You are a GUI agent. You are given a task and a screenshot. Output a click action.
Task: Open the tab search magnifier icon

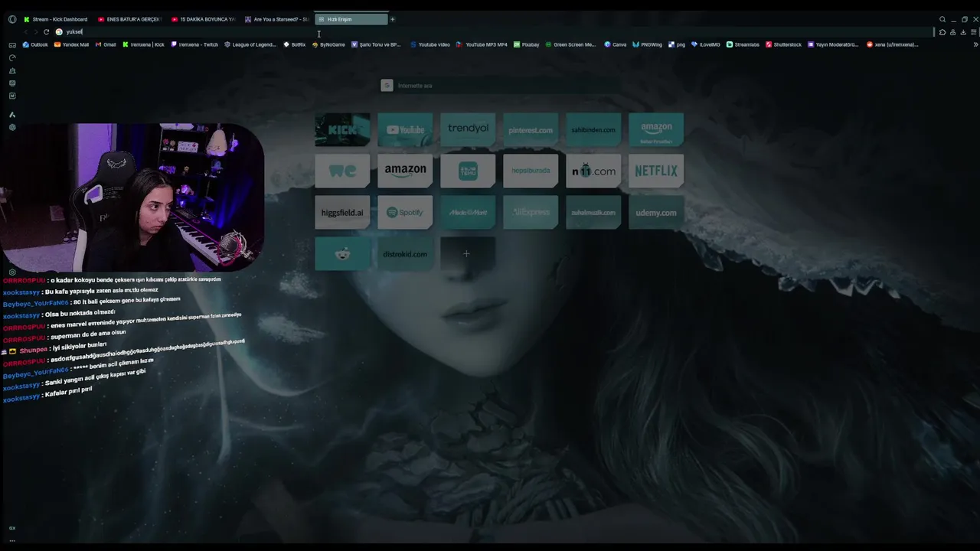tap(942, 19)
